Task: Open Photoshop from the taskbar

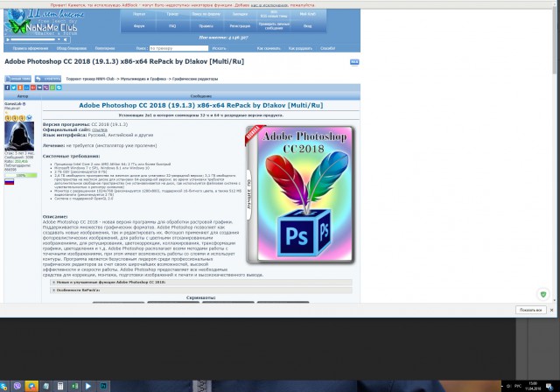Action: (x=103, y=386)
